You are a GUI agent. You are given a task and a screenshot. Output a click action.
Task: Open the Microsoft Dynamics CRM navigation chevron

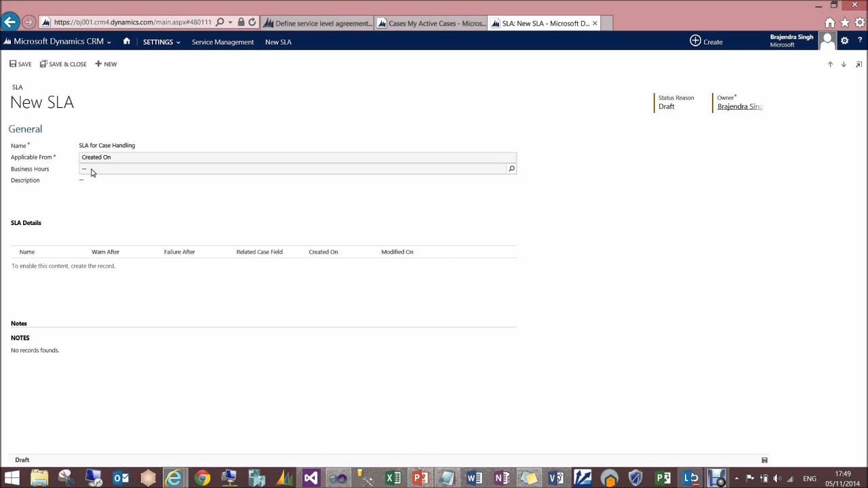[x=108, y=41]
